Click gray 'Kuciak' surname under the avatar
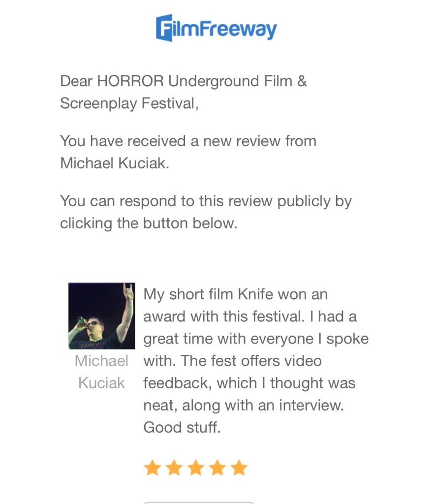433x504 pixels. (x=101, y=383)
